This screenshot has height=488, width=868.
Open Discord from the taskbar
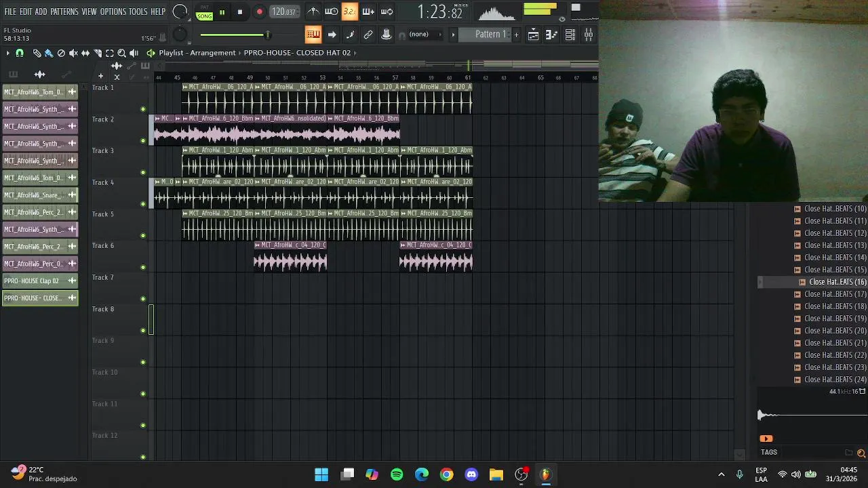[x=471, y=474]
